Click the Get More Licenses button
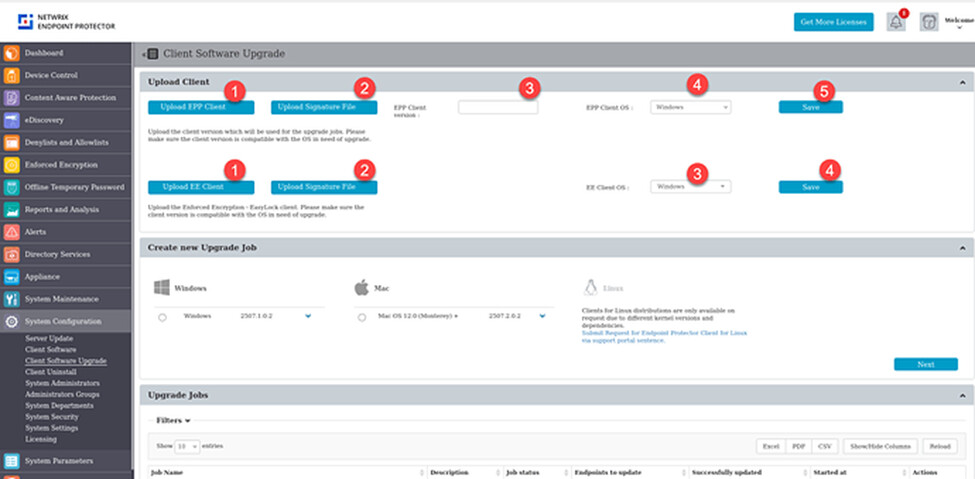 coord(833,22)
